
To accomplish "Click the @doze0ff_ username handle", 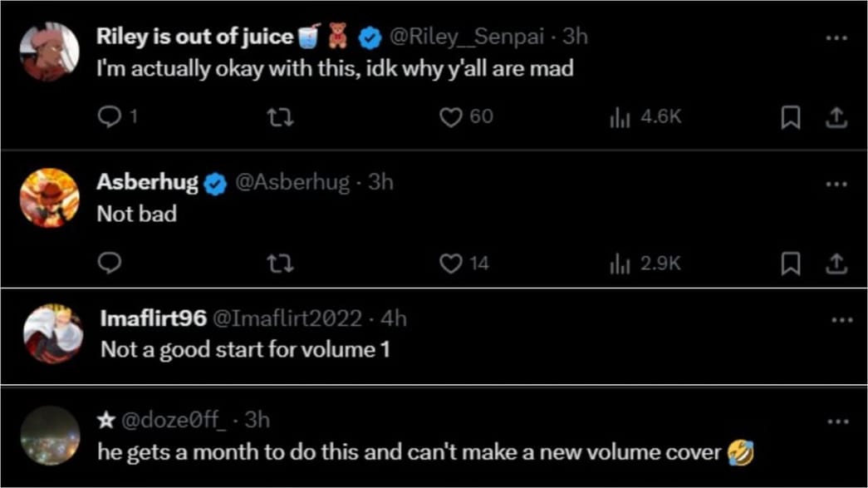I will pyautogui.click(x=173, y=421).
